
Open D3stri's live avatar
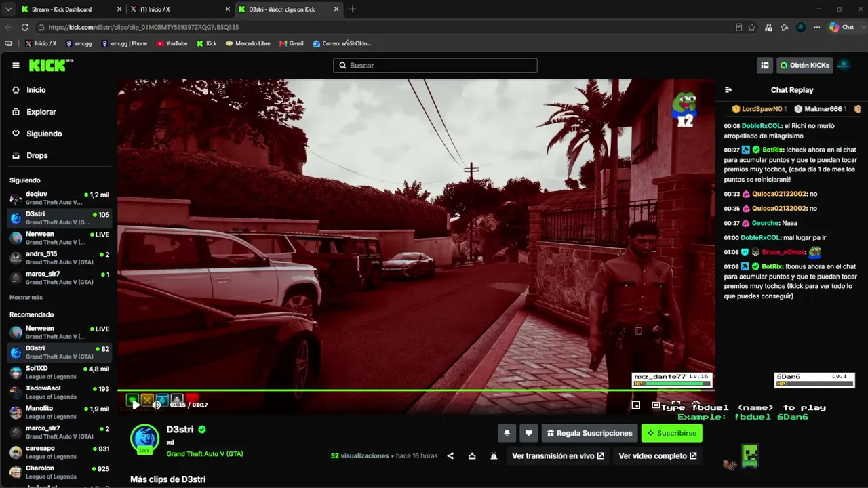click(144, 439)
